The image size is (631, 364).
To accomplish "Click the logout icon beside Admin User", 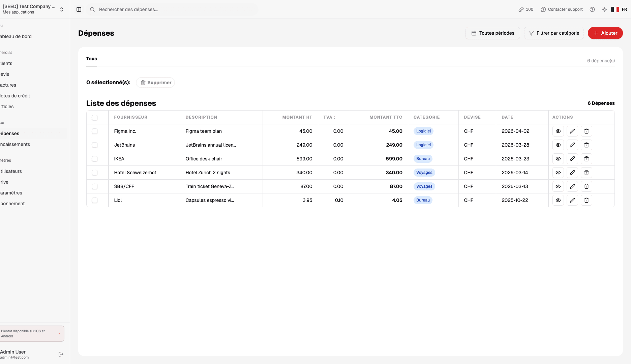I will (61, 354).
